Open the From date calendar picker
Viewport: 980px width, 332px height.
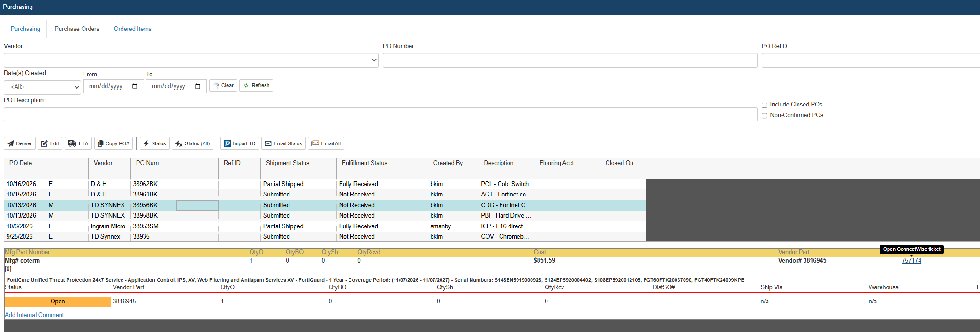(135, 86)
